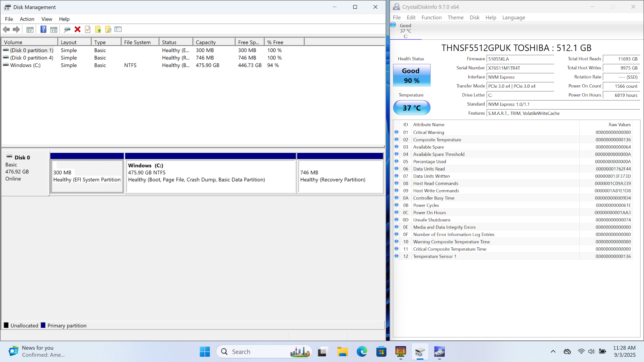The image size is (644, 362).
Task: Click the Rescan Disks drive-magnifier icon
Action: click(67, 29)
